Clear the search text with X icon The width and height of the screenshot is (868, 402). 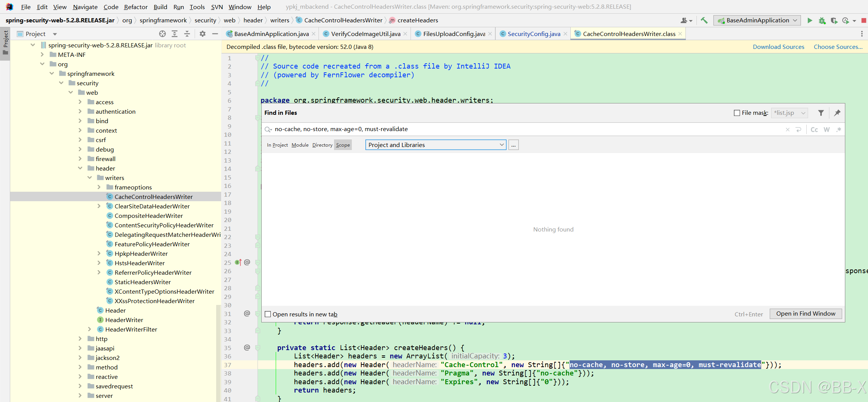click(x=788, y=130)
